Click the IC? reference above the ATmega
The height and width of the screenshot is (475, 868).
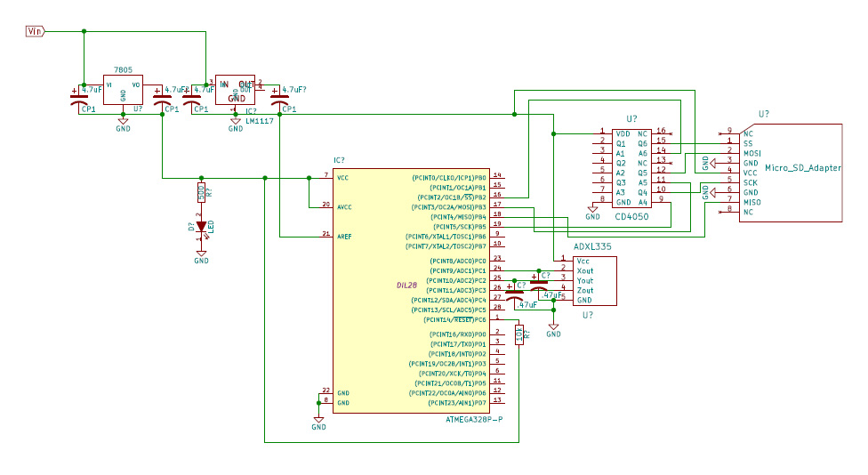(339, 160)
